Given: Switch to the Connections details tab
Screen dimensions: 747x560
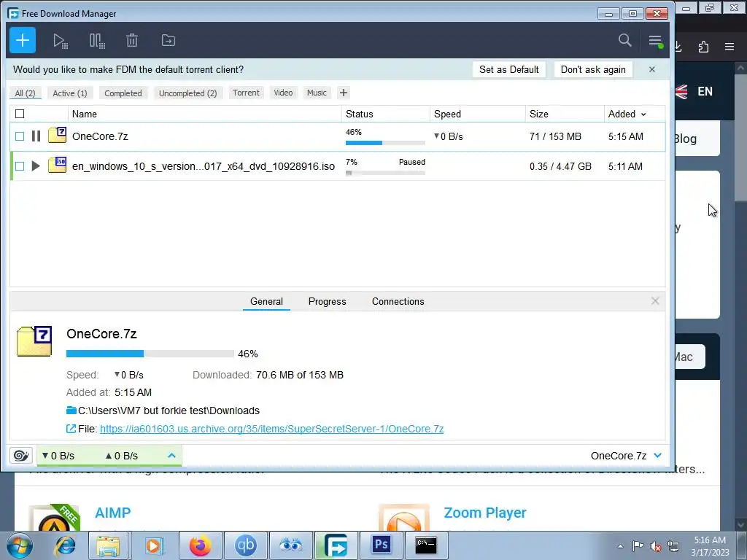Looking at the screenshot, I should click(x=398, y=301).
